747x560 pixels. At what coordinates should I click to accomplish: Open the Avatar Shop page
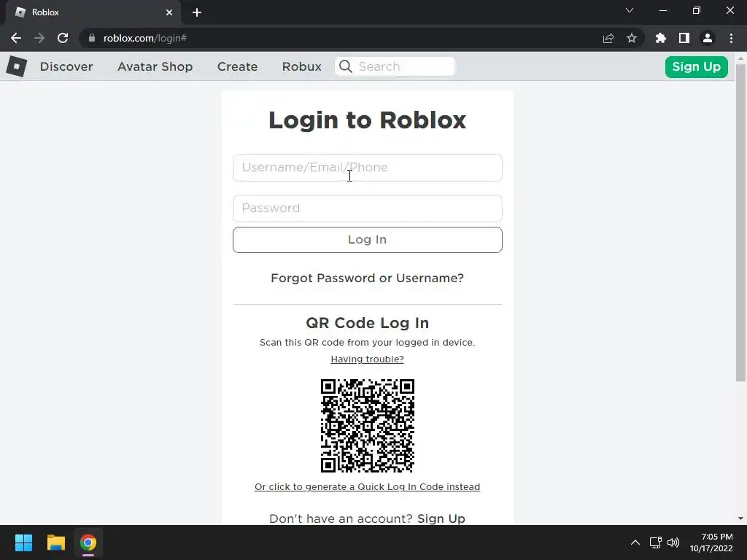[155, 66]
